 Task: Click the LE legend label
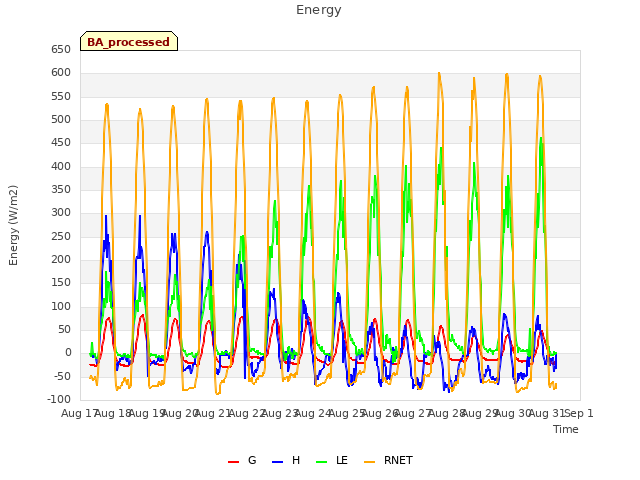point(342,460)
